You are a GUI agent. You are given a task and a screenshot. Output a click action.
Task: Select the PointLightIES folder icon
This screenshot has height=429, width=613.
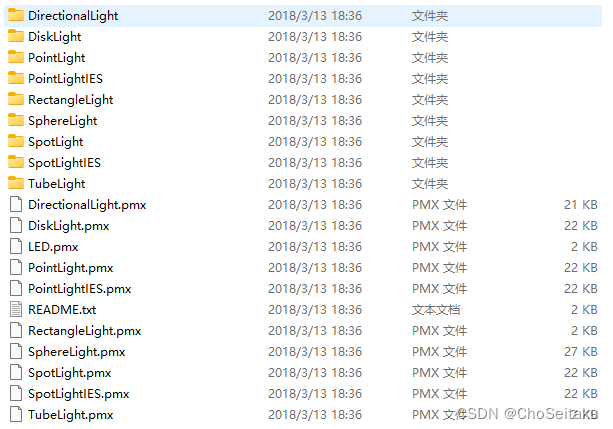click(x=16, y=78)
